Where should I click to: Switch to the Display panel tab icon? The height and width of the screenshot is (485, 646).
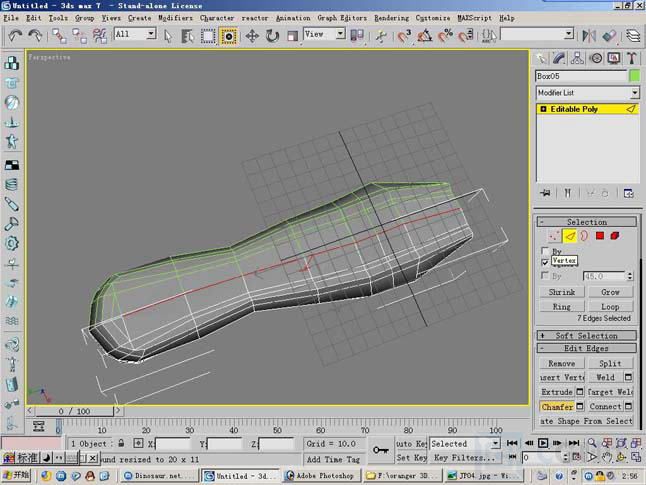pos(614,58)
